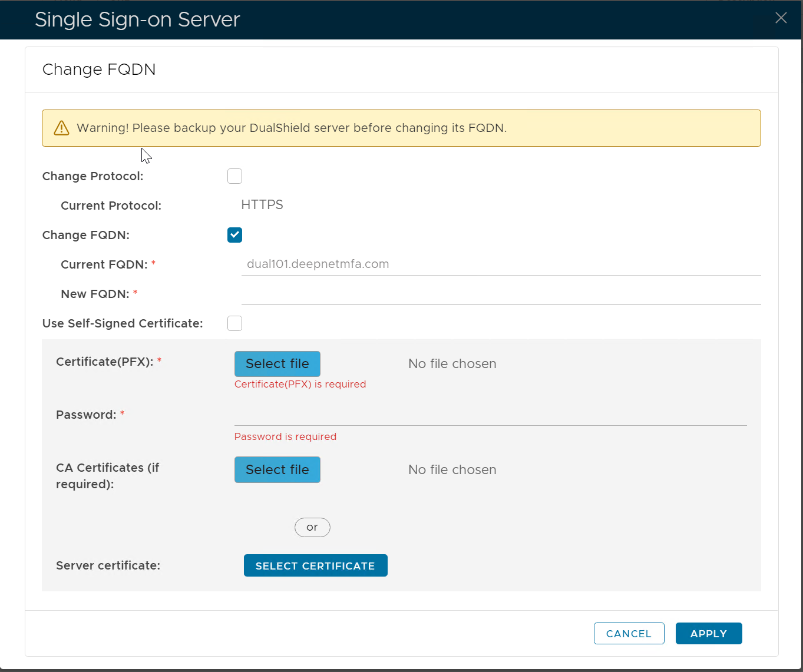Cancel the FQDN change
803x672 pixels.
tap(629, 634)
